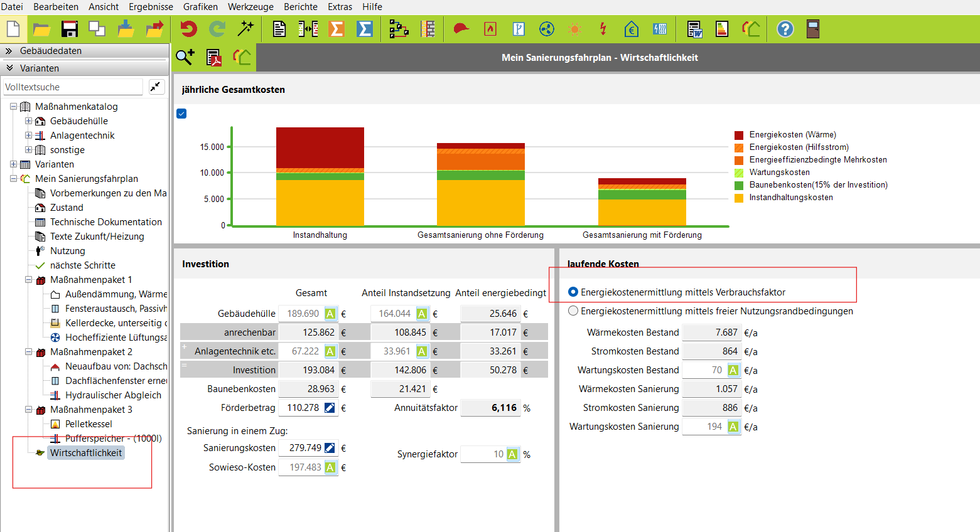The image size is (980, 532).
Task: Select Energiekostenermittlung mittels Verbrauchsfaktor radio button
Action: tap(573, 292)
